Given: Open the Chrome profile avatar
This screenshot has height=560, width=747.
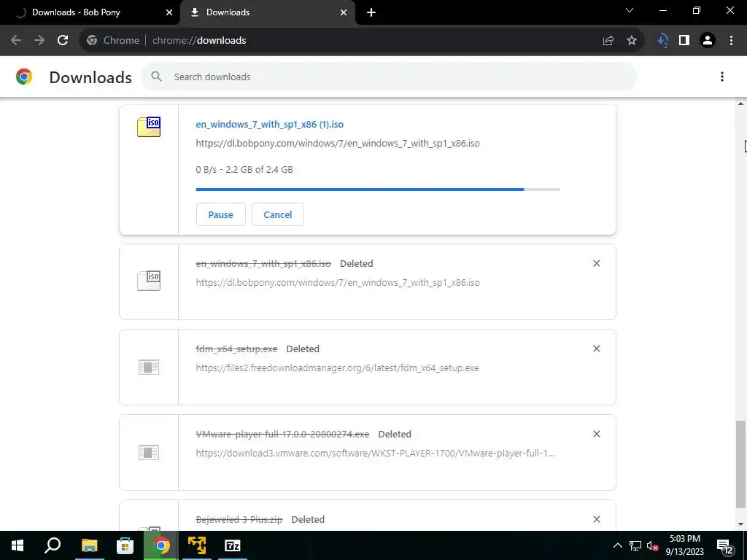Looking at the screenshot, I should tap(708, 41).
